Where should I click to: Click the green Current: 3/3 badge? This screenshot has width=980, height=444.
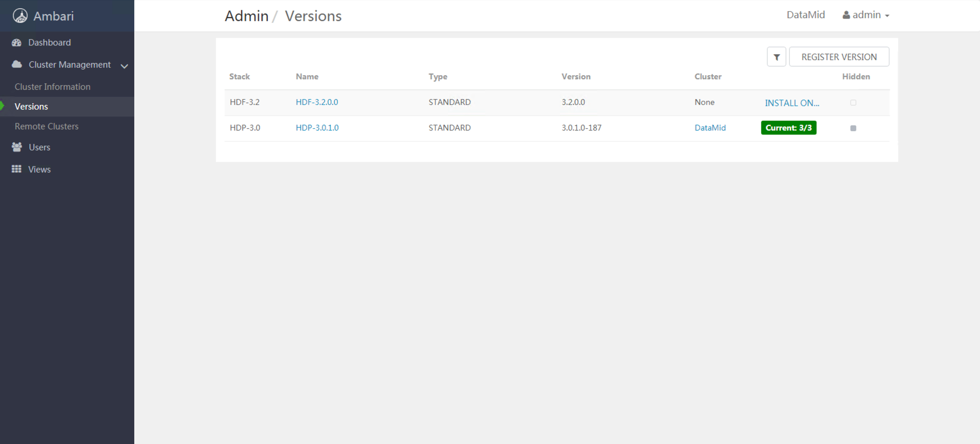click(x=788, y=128)
